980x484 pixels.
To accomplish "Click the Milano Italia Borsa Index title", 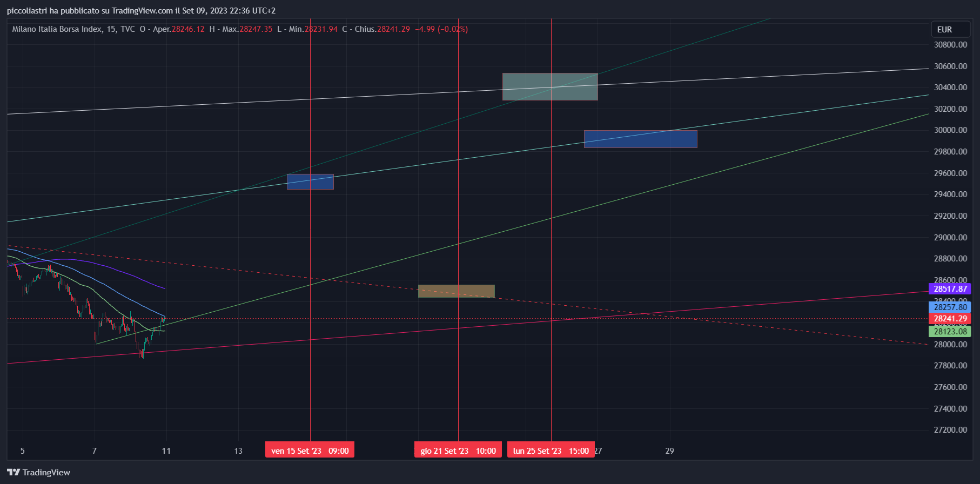I will (x=57, y=29).
